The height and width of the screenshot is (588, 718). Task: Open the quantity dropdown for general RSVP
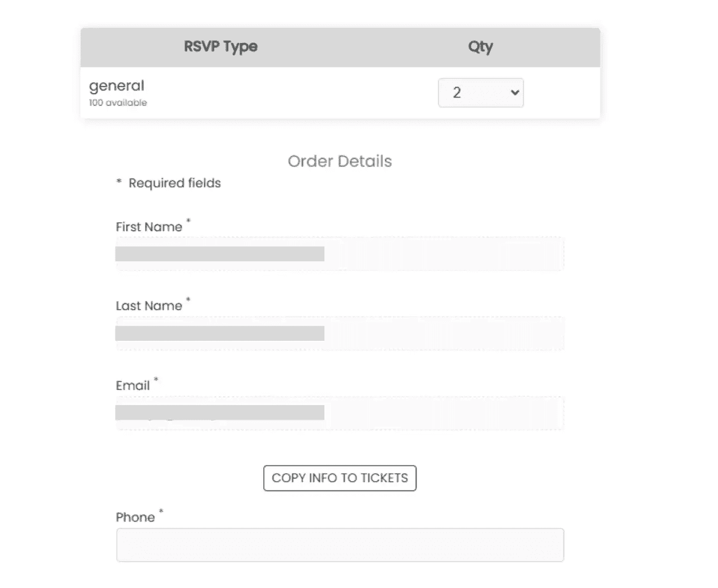click(480, 93)
